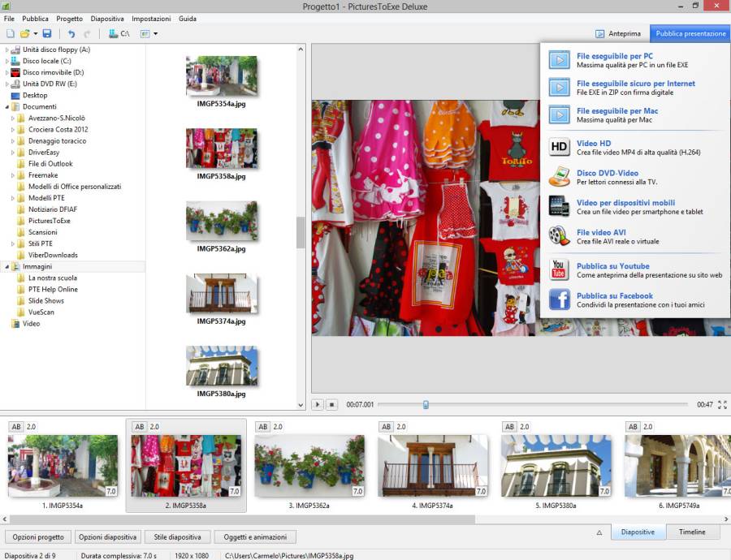Click the Opzioni progetto button
Viewport: 731px width, 560px height.
[x=38, y=536]
